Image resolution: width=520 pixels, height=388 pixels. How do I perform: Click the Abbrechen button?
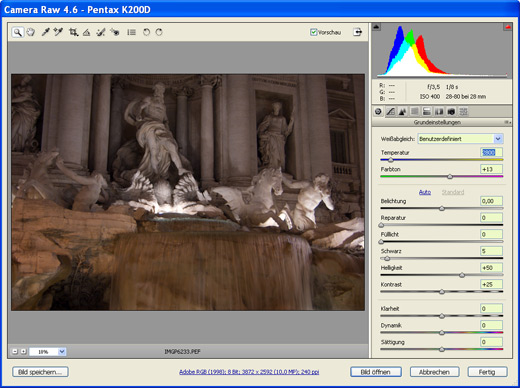[434, 372]
